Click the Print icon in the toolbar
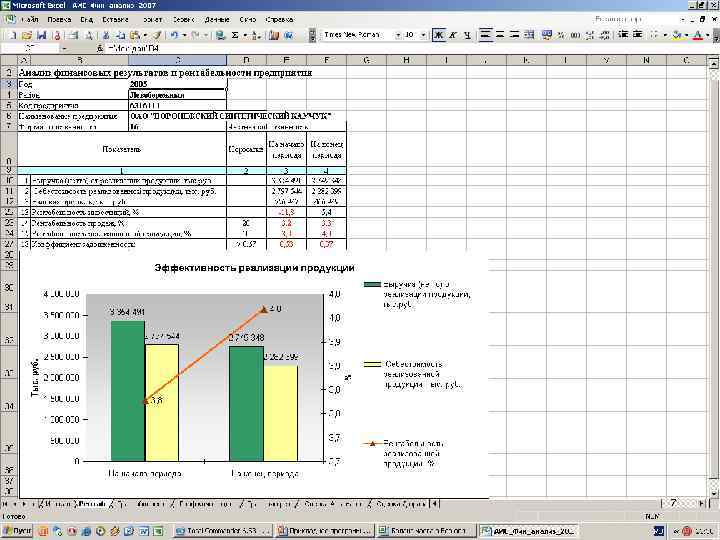Viewport: 720px width, 540px height. click(73, 35)
